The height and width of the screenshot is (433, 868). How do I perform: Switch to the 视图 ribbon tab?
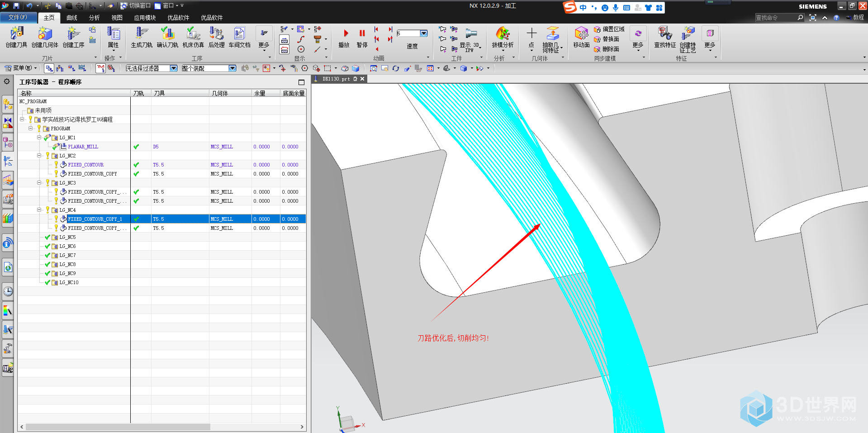(x=117, y=18)
